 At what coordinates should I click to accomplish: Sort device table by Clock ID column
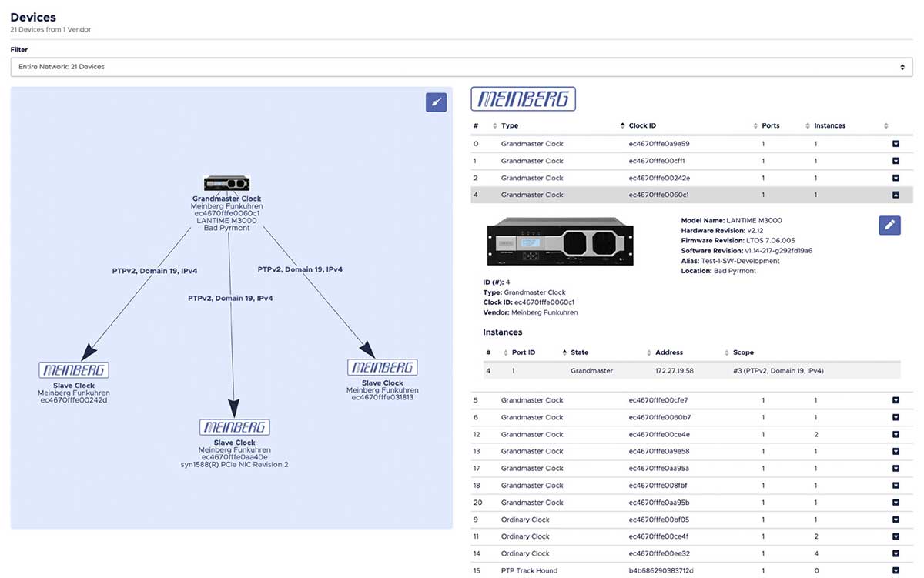tap(642, 125)
